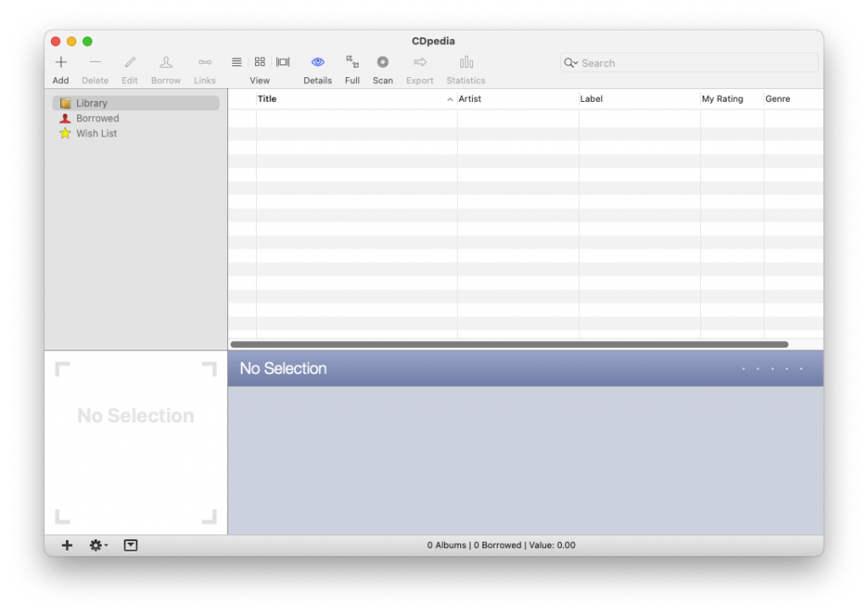Open the gear action menu
The width and height of the screenshot is (868, 615).
[98, 545]
